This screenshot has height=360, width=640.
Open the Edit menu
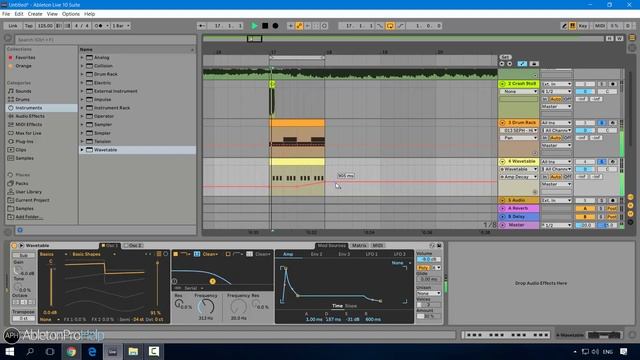coord(19,14)
